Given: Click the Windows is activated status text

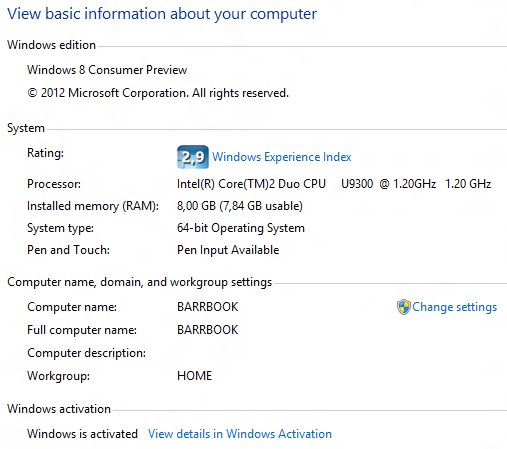Looking at the screenshot, I should [x=82, y=434].
